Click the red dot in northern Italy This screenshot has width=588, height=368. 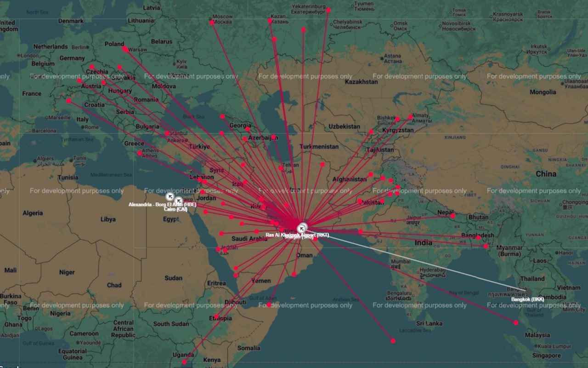[x=69, y=101]
